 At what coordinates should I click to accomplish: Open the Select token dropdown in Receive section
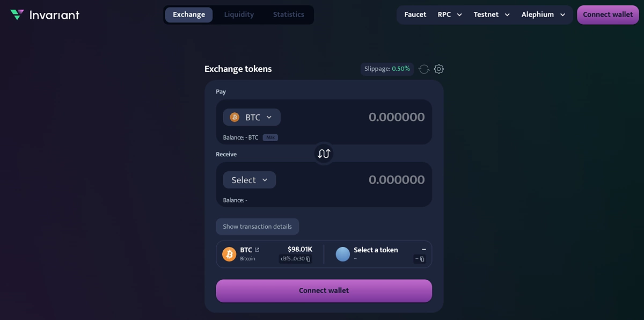(x=249, y=180)
